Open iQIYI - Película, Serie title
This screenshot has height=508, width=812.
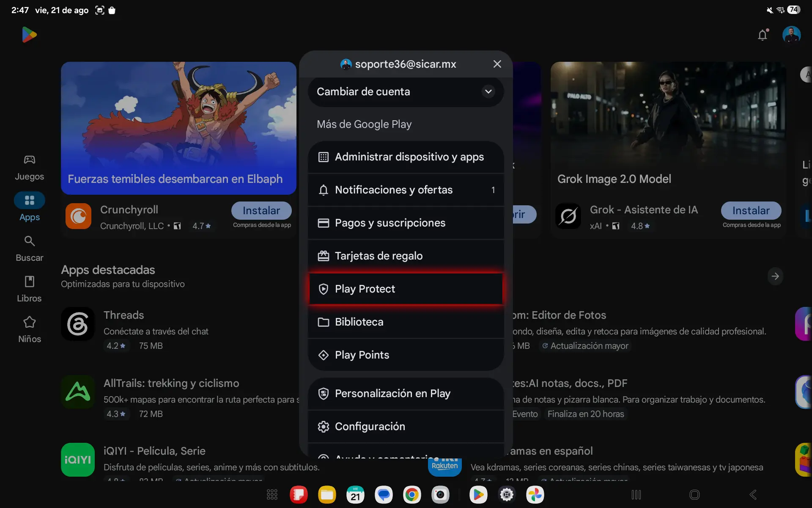[x=154, y=451]
